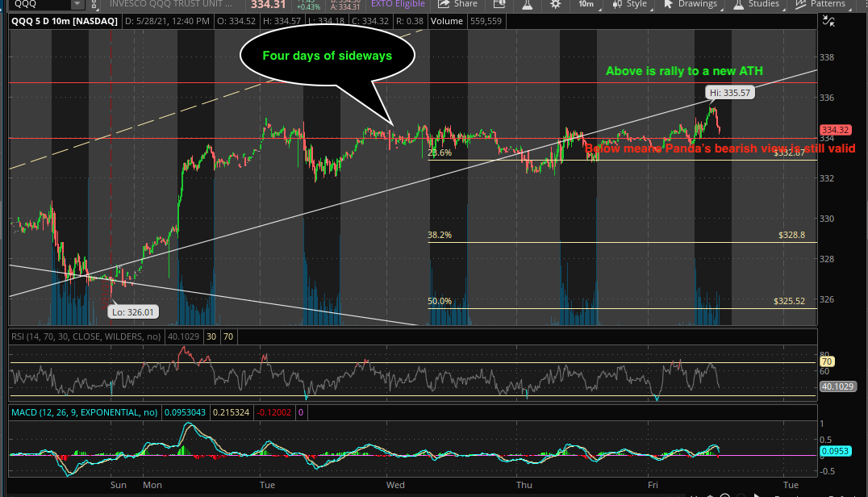
Task: Open the Style menu
Action: [x=631, y=4]
